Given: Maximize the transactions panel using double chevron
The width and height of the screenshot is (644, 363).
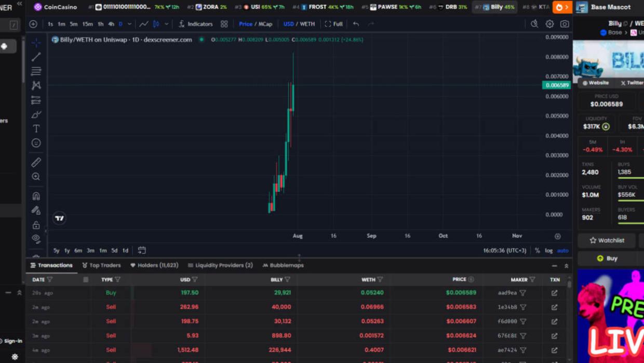Looking at the screenshot, I should click(x=566, y=266).
